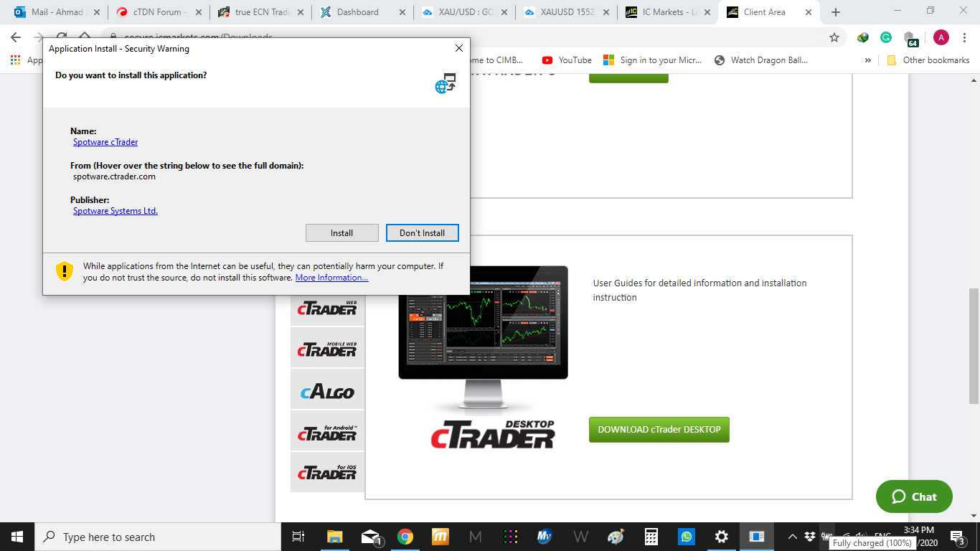The image size is (980, 551).
Task: Click the Install button in the dialog
Action: point(341,232)
